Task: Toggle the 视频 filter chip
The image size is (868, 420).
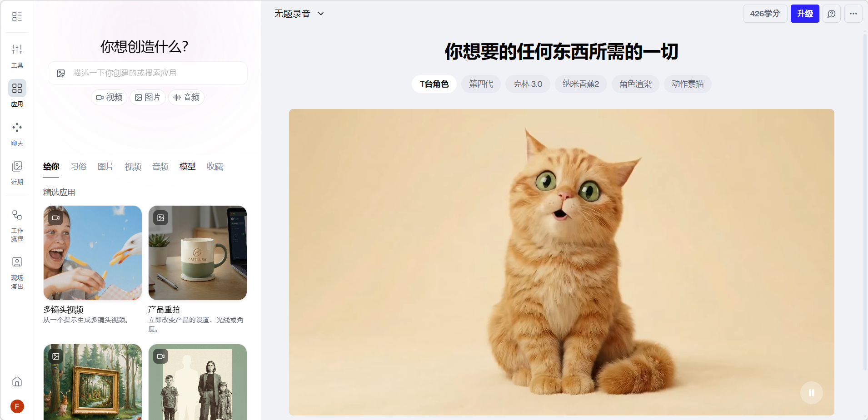Action: point(110,97)
